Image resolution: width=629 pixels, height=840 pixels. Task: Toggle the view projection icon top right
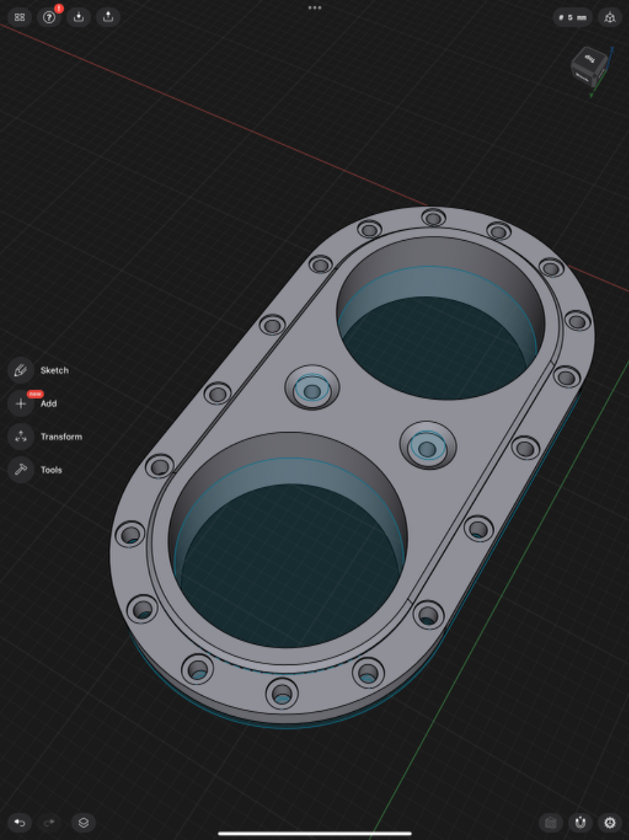pos(609,17)
